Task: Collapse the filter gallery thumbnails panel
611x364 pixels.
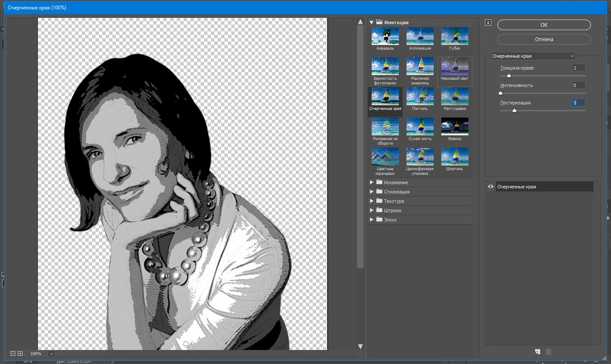Action: [488, 23]
